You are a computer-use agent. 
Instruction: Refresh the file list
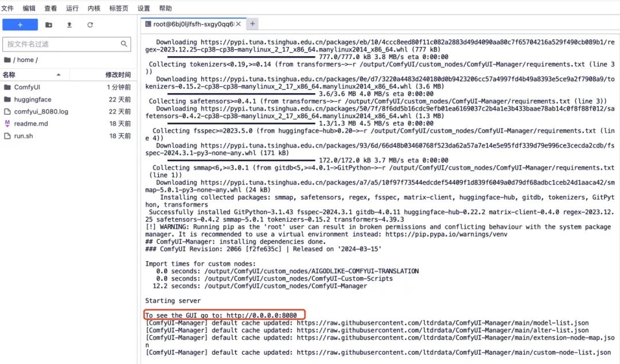click(x=90, y=25)
